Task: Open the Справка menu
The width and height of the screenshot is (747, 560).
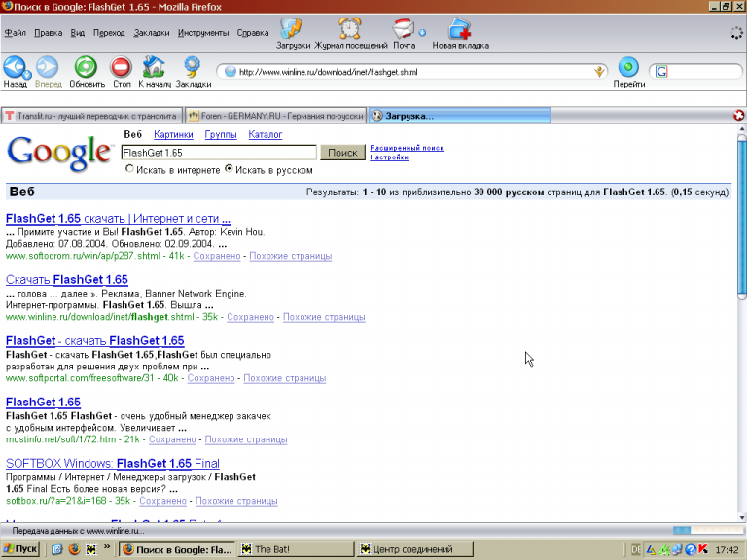Action: 253,33
